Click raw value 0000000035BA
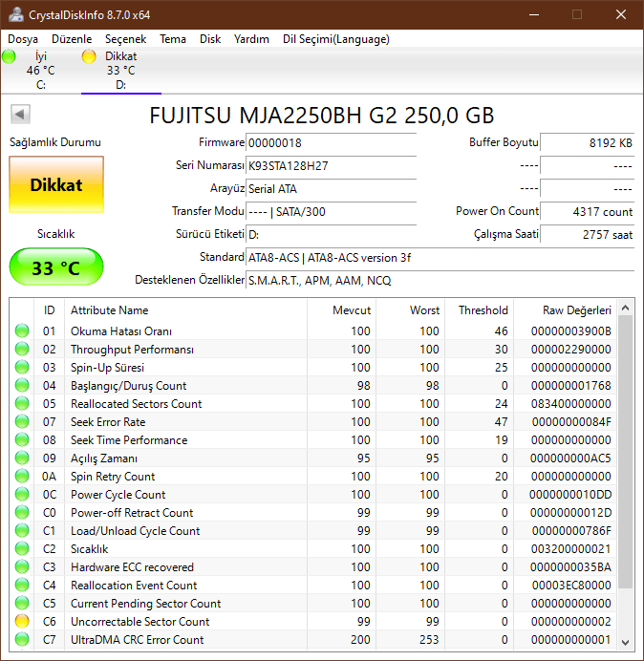Screen dimensions: 644x661 [x=570, y=567]
